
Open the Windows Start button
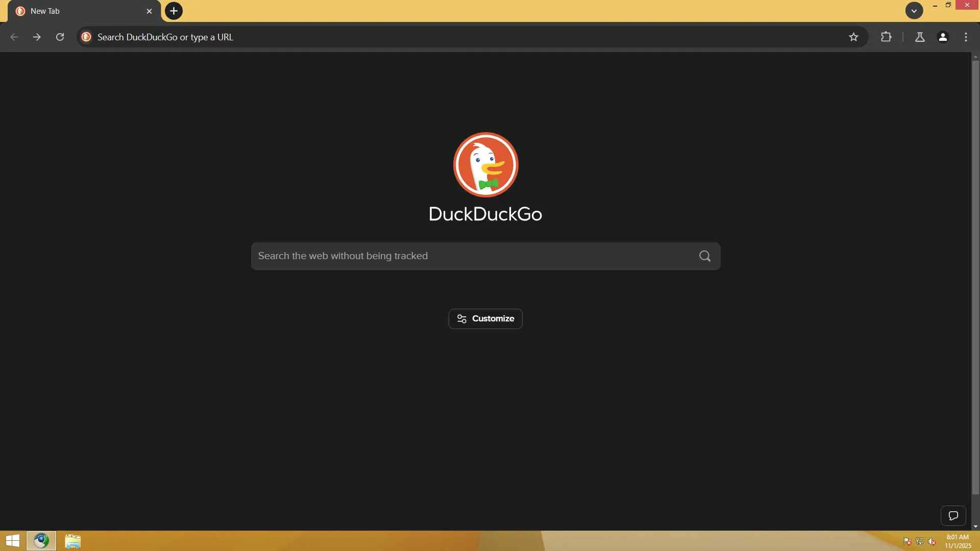(x=12, y=541)
